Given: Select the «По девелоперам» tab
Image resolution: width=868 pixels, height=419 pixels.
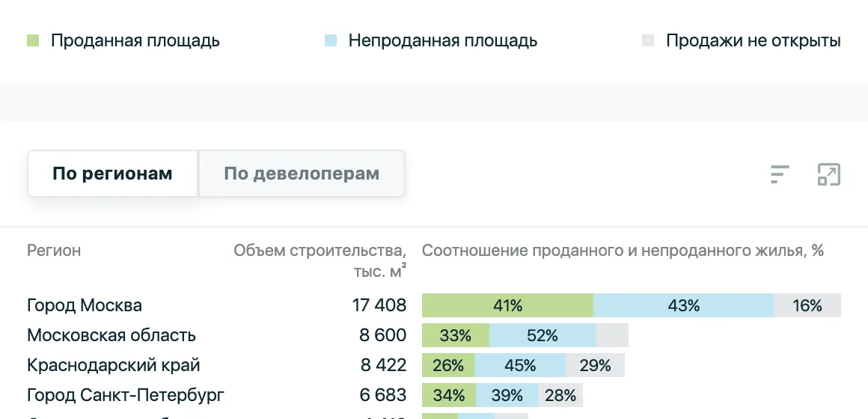Looking at the screenshot, I should [x=302, y=174].
